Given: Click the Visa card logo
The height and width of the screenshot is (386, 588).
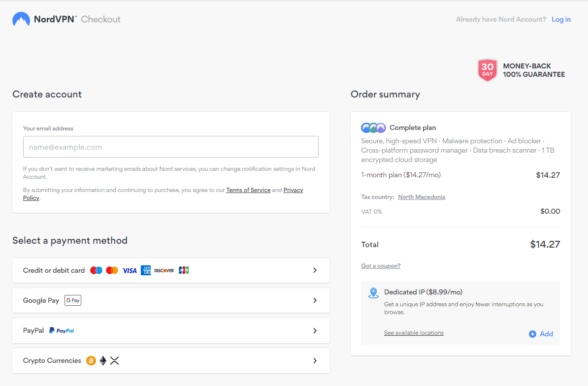Looking at the screenshot, I should 130,271.
